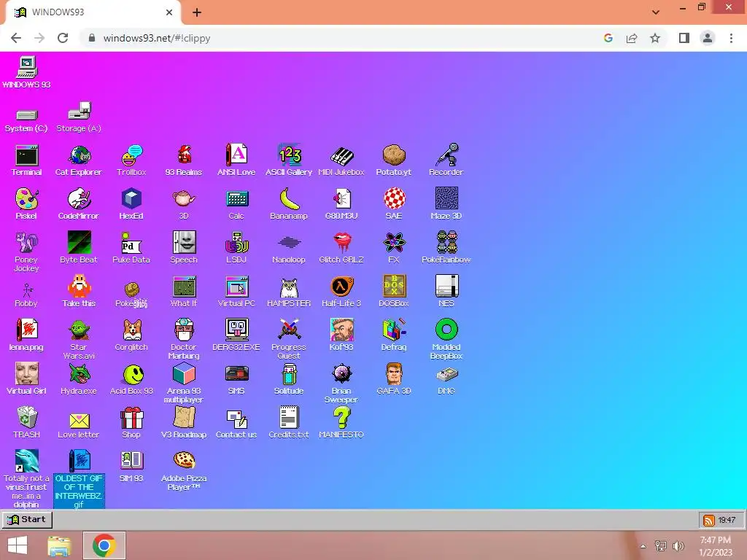Go back in browser history

pyautogui.click(x=16, y=38)
